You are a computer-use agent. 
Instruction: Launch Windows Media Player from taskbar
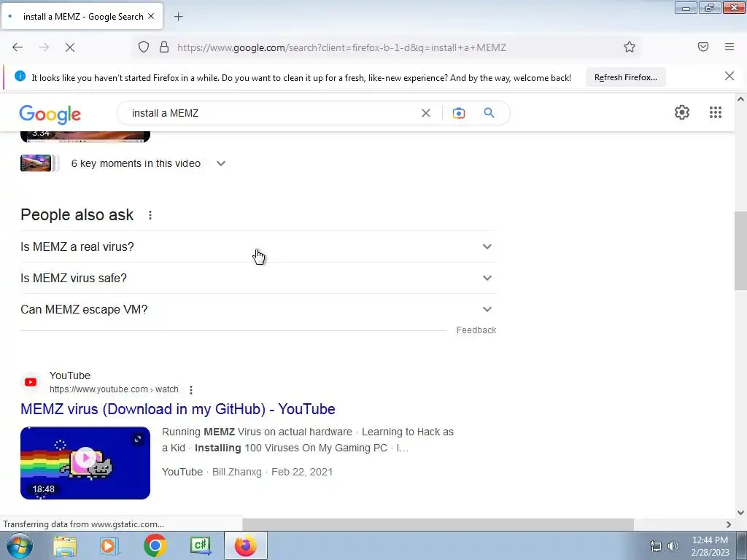[x=109, y=545]
